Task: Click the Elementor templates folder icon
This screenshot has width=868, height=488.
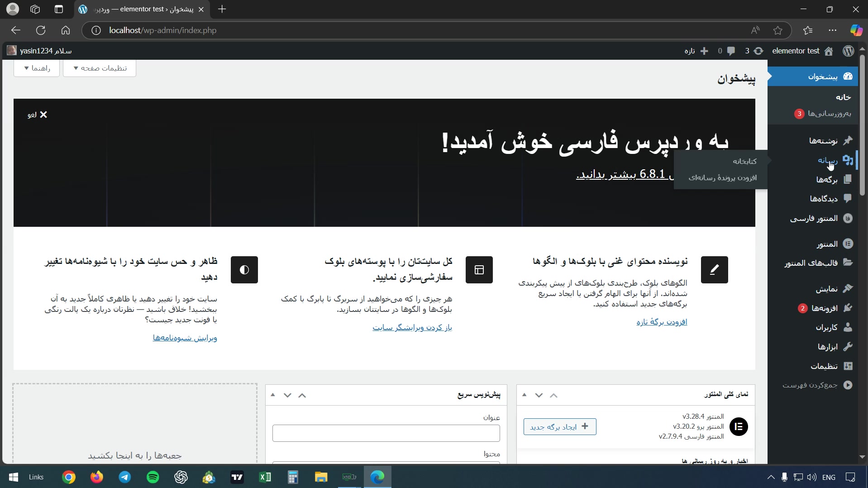Action: click(x=848, y=263)
